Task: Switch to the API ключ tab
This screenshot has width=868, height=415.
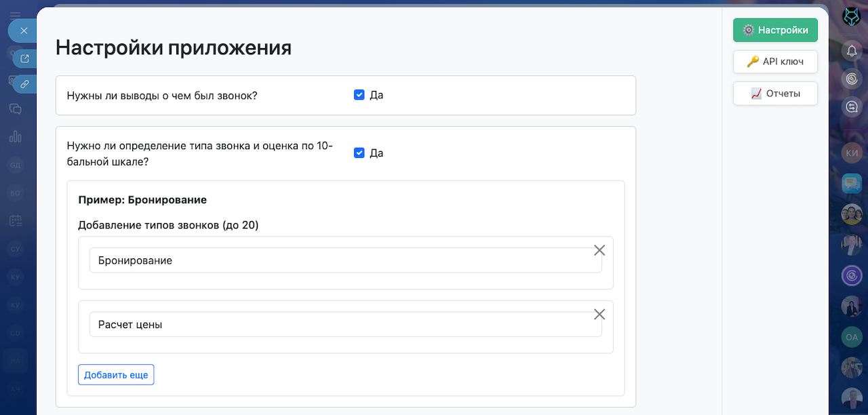Action: (775, 62)
